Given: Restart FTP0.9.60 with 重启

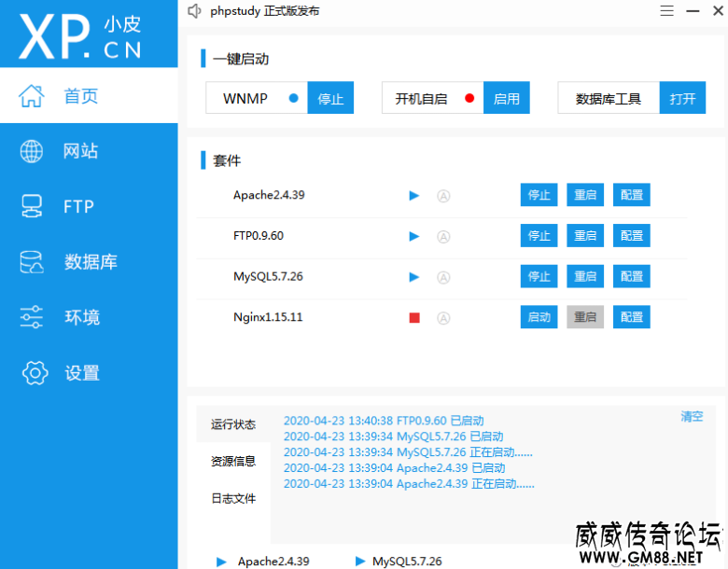Looking at the screenshot, I should tap(585, 236).
